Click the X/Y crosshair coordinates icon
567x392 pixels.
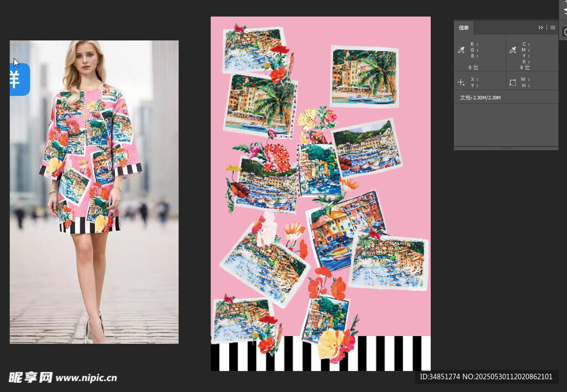(461, 82)
